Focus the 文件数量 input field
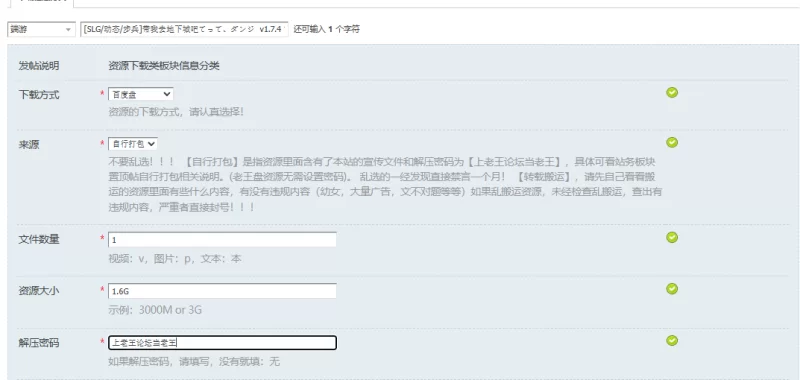This screenshot has height=380, width=800. 222,240
